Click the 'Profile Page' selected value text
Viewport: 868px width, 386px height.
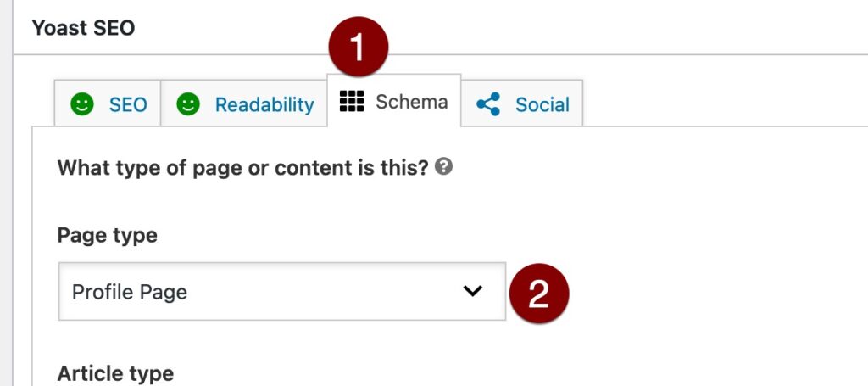point(130,292)
